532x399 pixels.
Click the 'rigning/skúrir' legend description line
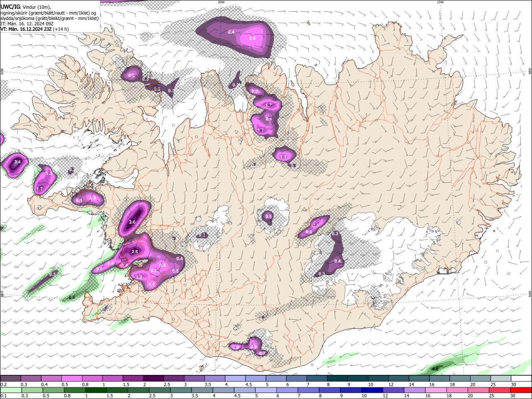point(48,13)
